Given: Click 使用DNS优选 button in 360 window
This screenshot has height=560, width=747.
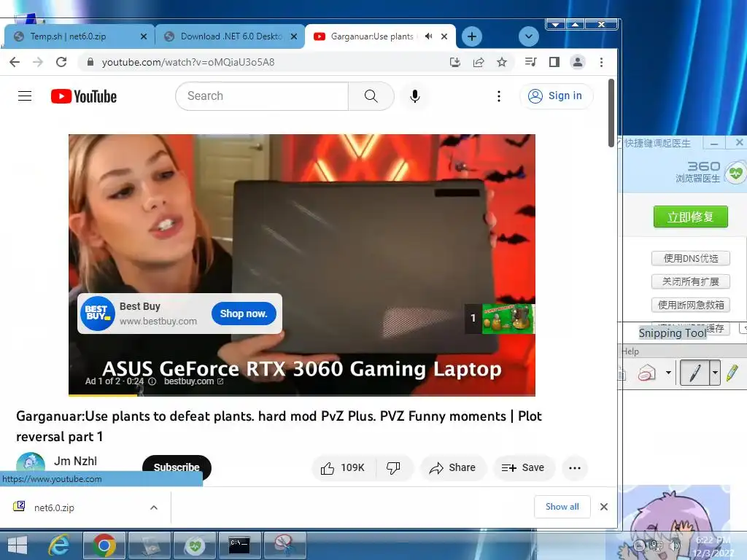Looking at the screenshot, I should (x=691, y=259).
